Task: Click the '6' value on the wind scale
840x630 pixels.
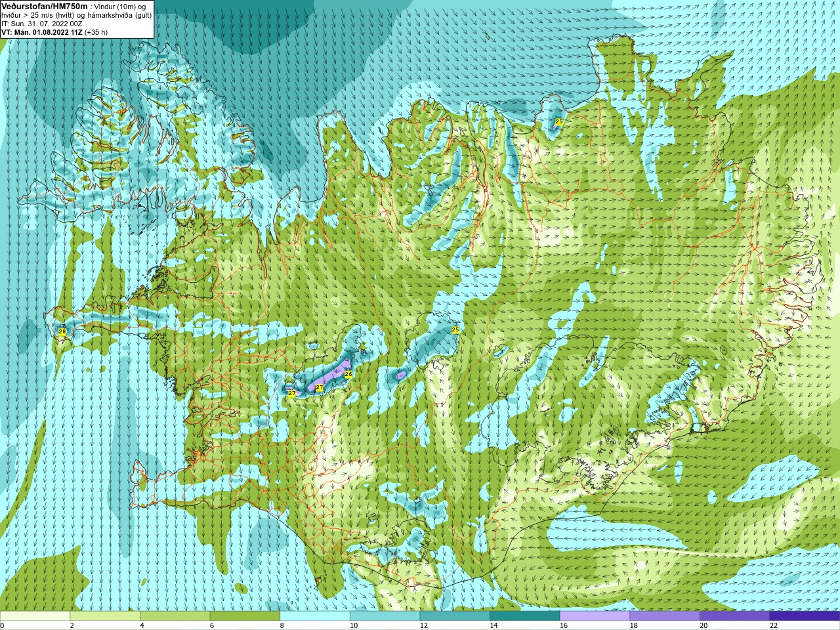Action: [212, 625]
